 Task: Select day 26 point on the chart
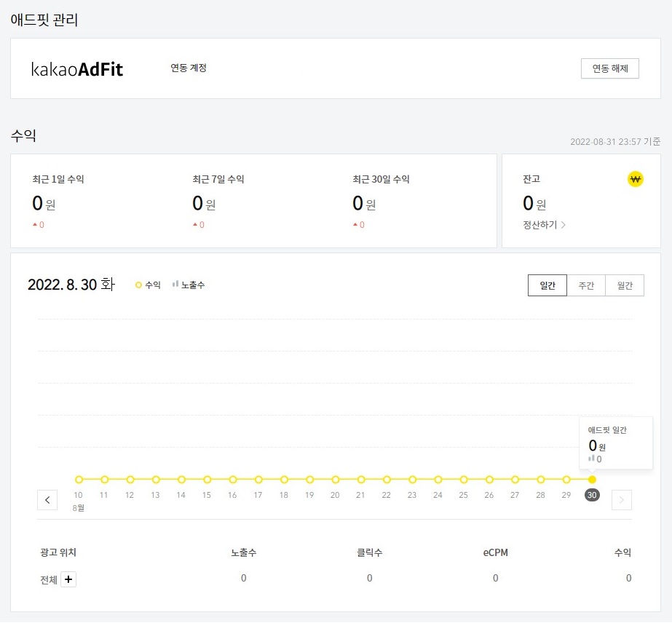tap(489, 480)
